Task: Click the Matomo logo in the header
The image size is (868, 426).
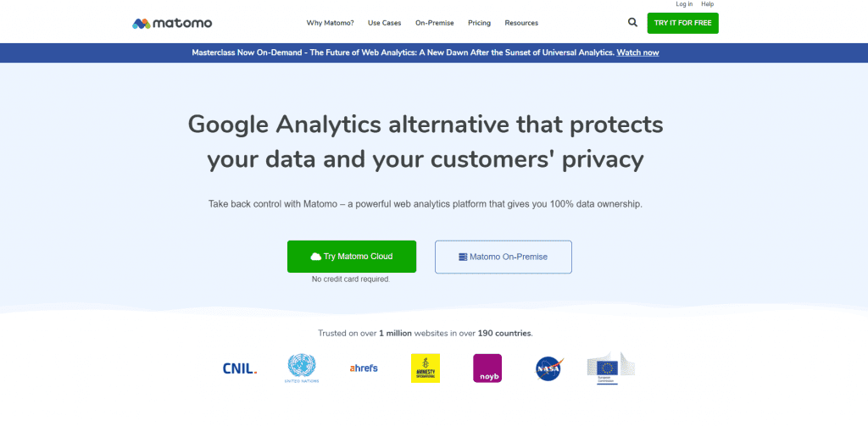Action: (172, 23)
